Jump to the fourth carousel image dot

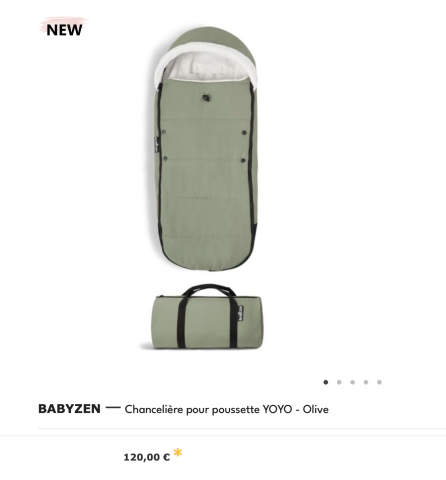pyautogui.click(x=366, y=382)
